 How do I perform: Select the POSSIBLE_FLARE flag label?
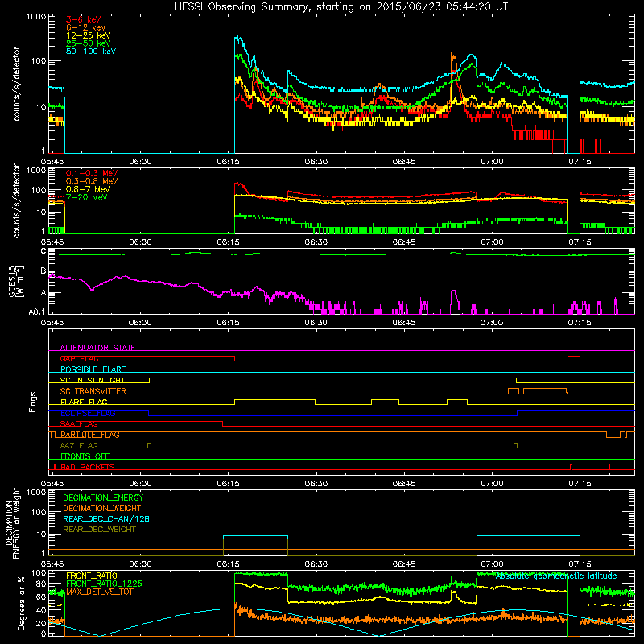coord(93,369)
